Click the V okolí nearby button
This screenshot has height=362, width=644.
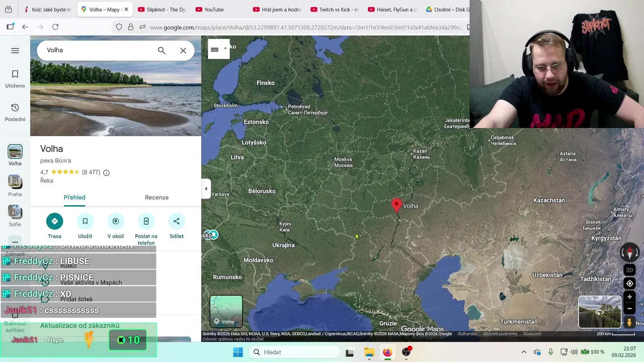116,226
